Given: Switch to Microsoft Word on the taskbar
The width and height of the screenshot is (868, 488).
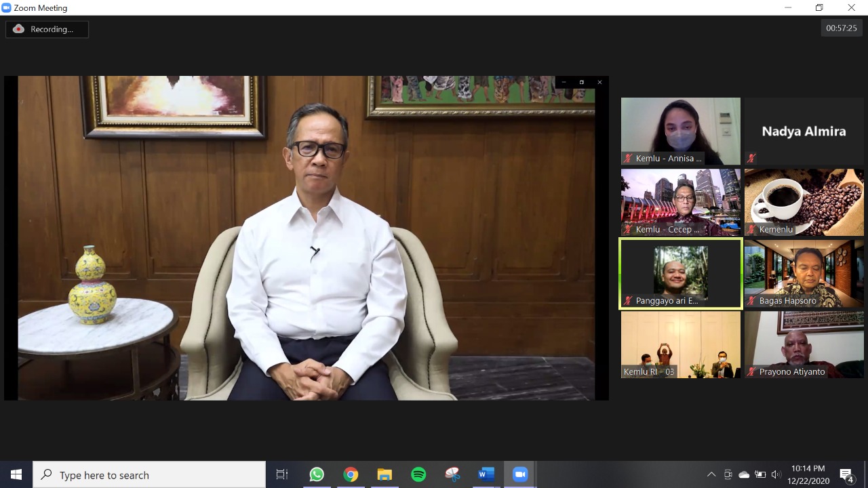Looking at the screenshot, I should pyautogui.click(x=486, y=474).
